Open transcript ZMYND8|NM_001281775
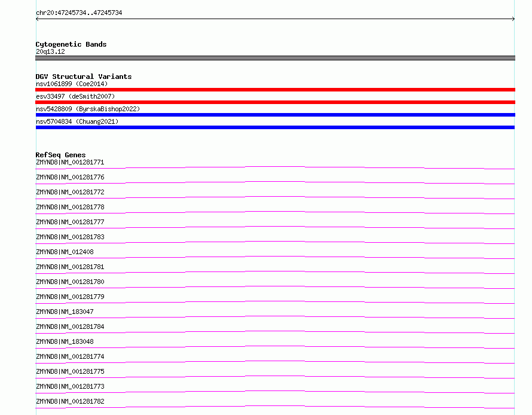 point(70,371)
